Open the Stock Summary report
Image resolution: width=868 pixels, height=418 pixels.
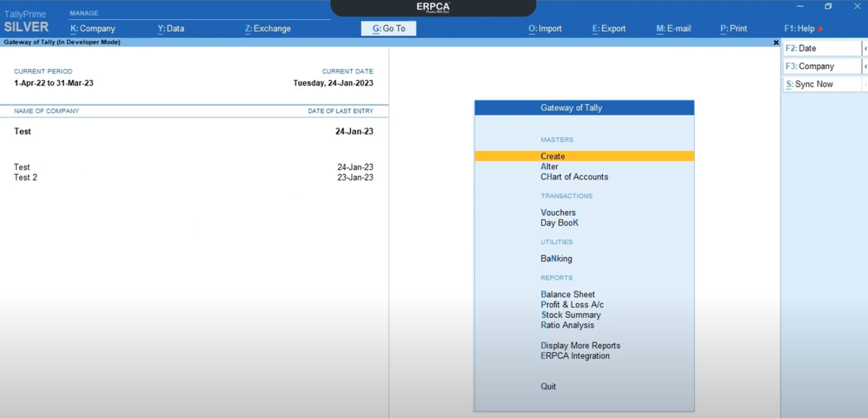point(571,315)
